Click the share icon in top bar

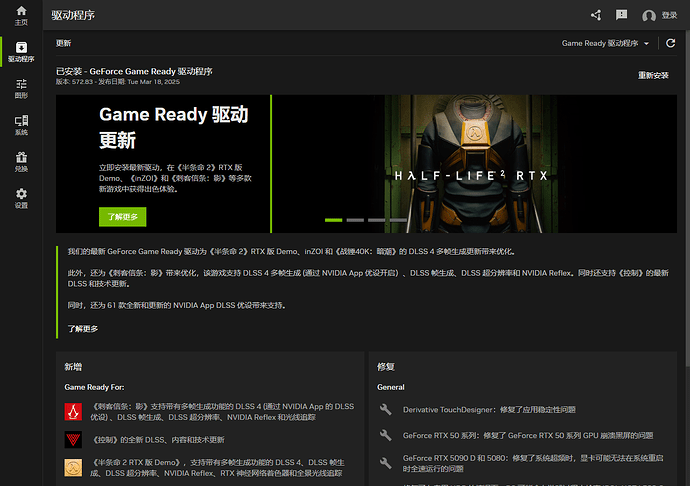point(596,15)
